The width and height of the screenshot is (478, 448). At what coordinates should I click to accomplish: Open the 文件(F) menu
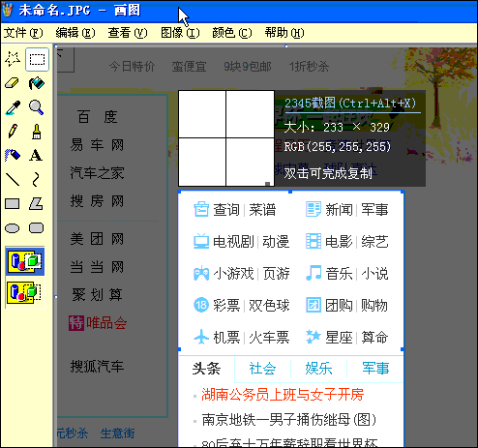click(23, 33)
